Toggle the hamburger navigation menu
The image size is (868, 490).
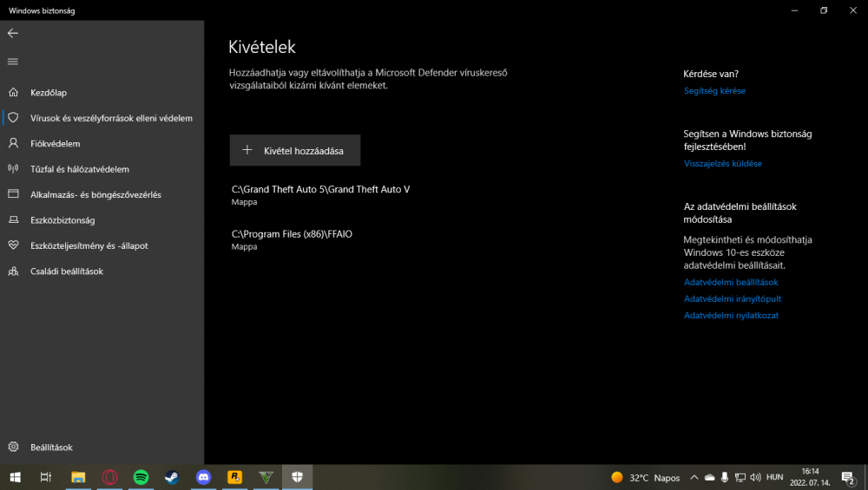coord(13,62)
